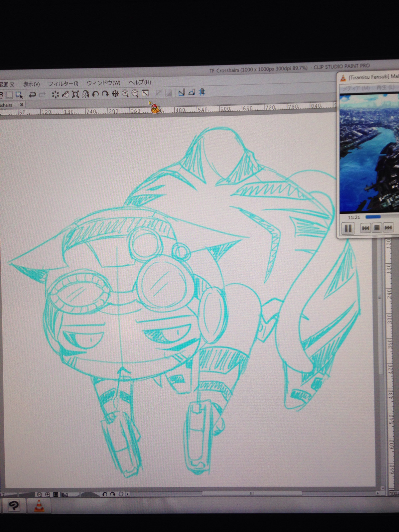Click the VLC seek progress bar
Viewport: 399px width, 532px height.
click(x=382, y=216)
